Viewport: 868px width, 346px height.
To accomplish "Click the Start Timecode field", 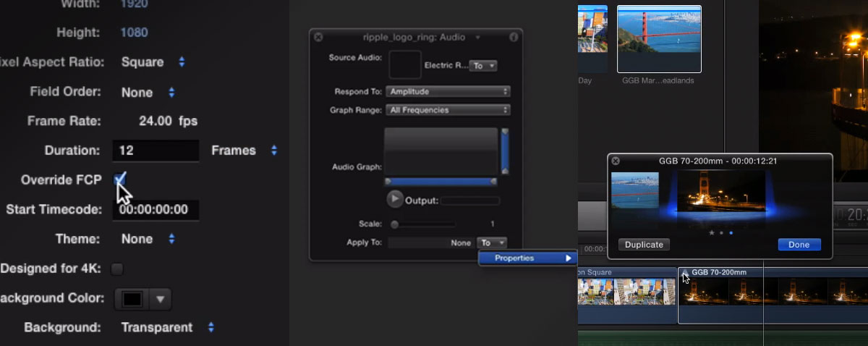I will click(156, 210).
